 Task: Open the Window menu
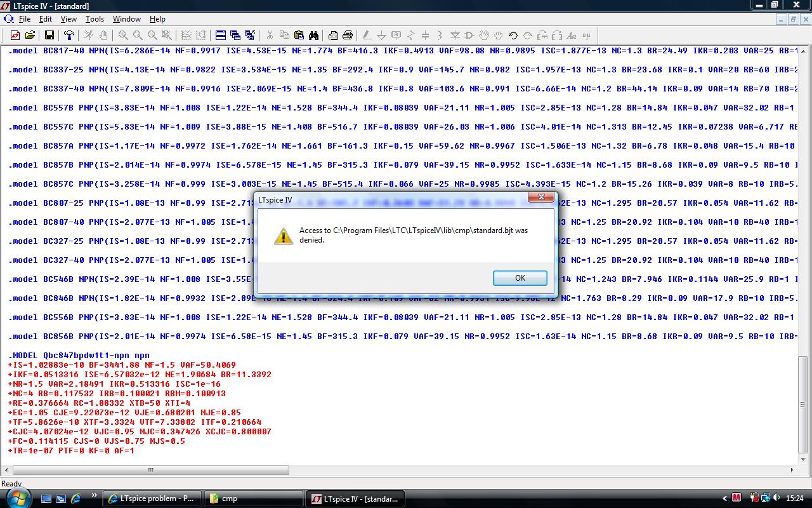127,19
